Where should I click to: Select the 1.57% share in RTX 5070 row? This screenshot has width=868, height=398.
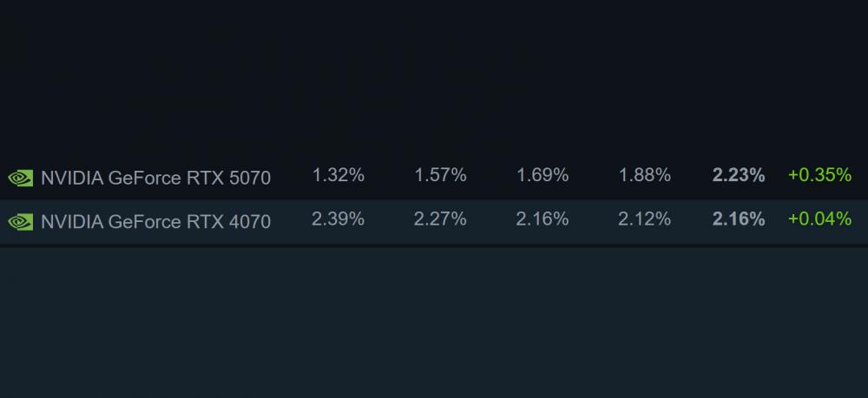(440, 175)
